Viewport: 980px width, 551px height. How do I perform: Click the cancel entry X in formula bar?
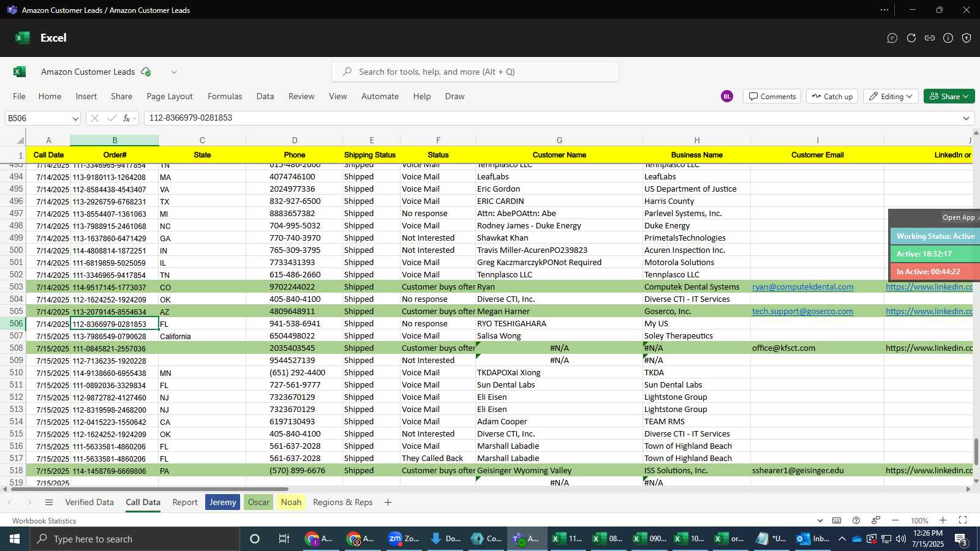pyautogui.click(x=95, y=118)
